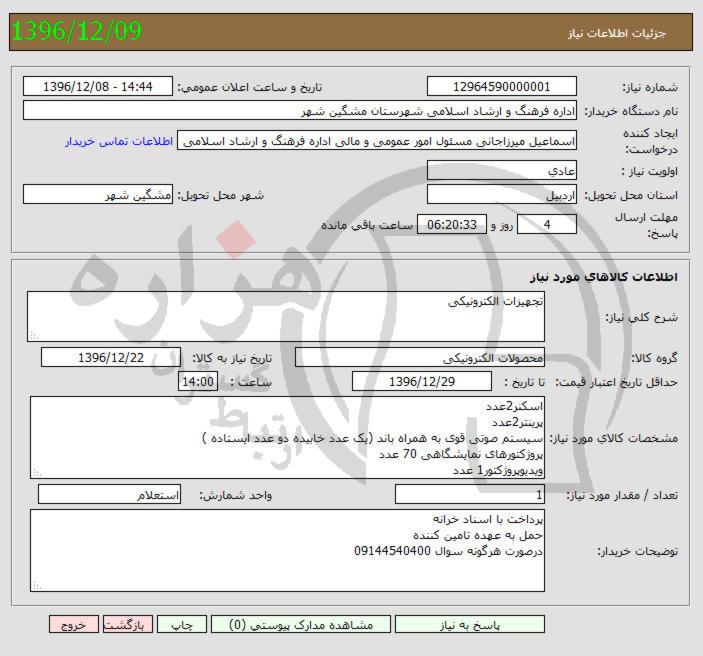703x656 pixels.
Task: Click the announcement date field 1396/12/08 - 14:44
Action: click(98, 86)
